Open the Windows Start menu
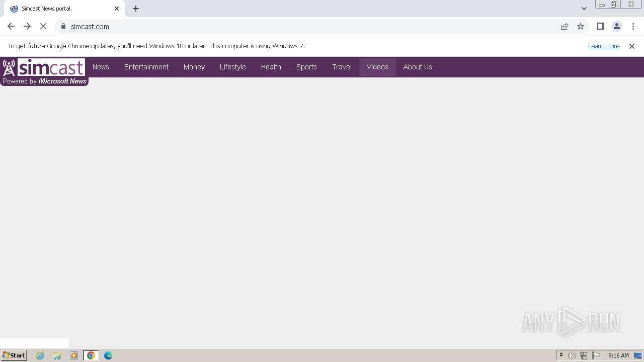This screenshot has width=644, height=362. (14, 355)
